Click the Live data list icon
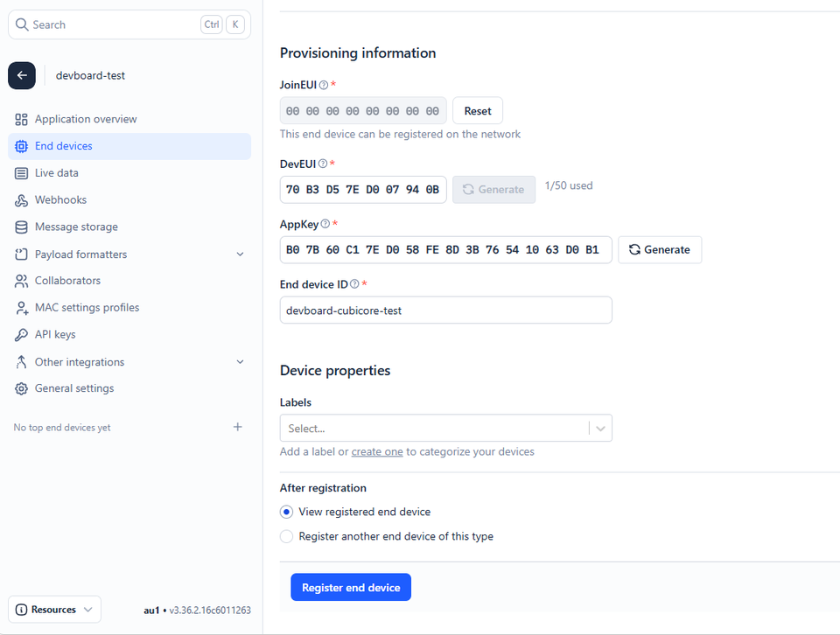840x635 pixels. [21, 173]
